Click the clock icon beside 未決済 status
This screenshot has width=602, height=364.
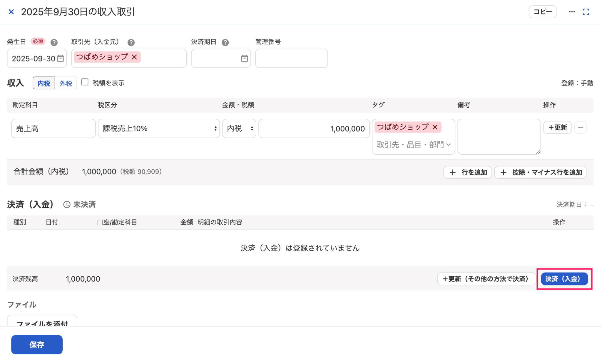(67, 204)
